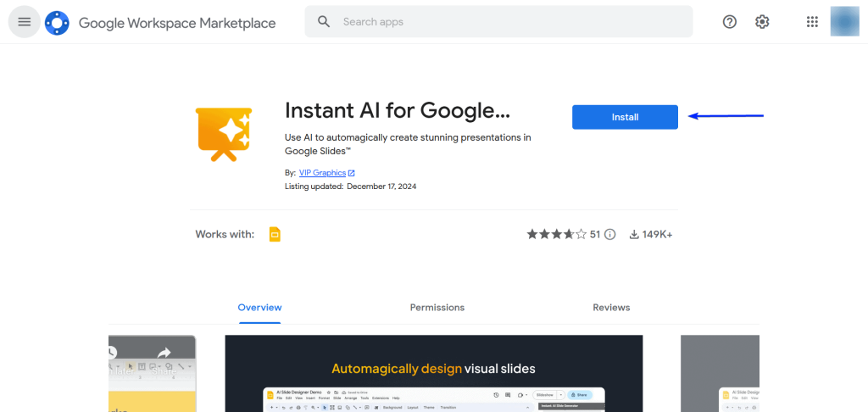
Task: Open the Settings gear icon
Action: [762, 22]
